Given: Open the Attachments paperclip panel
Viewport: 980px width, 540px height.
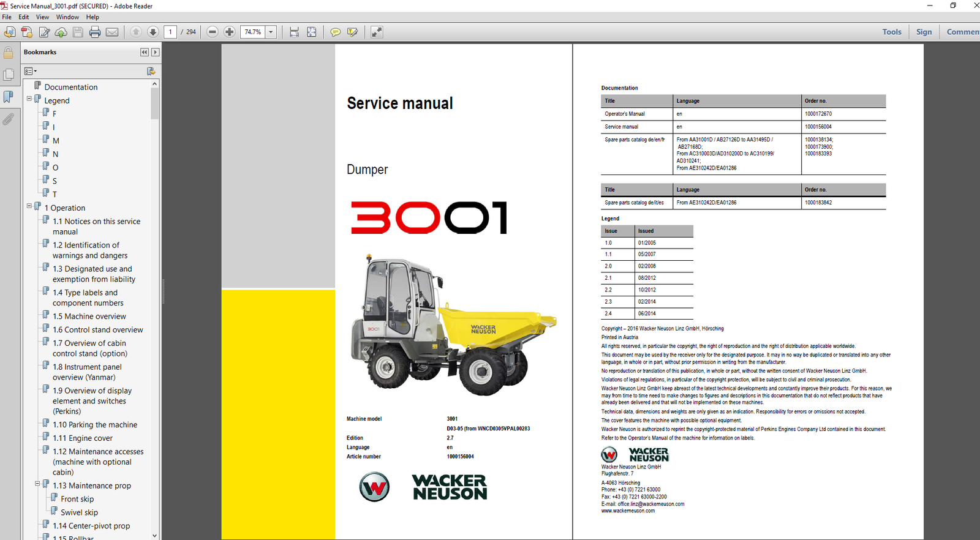Looking at the screenshot, I should (9, 119).
